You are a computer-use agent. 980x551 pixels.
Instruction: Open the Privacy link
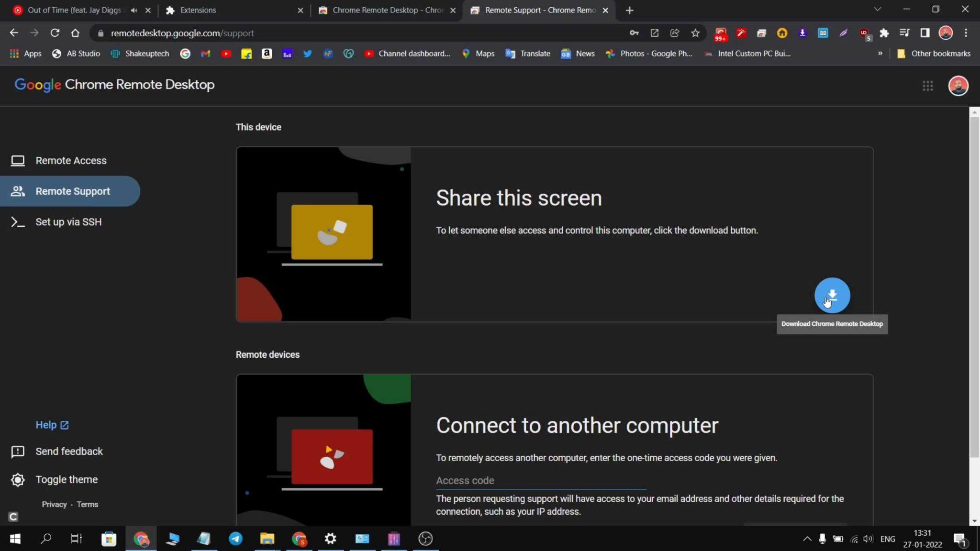pyautogui.click(x=54, y=505)
